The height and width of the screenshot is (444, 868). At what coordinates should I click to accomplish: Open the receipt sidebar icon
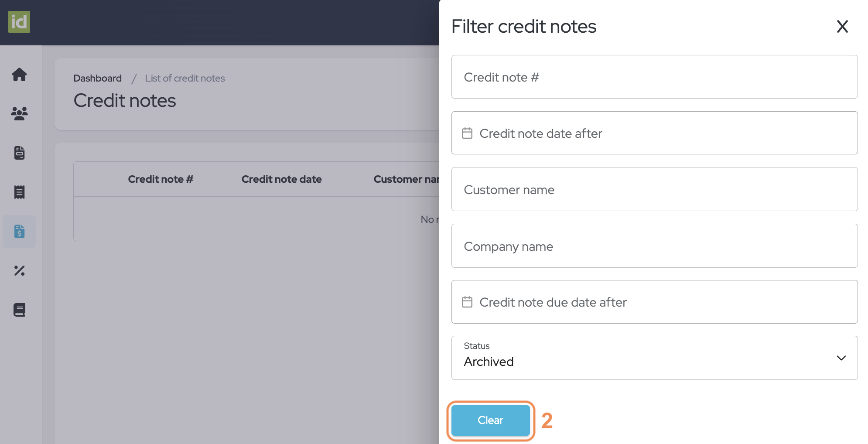(19, 192)
